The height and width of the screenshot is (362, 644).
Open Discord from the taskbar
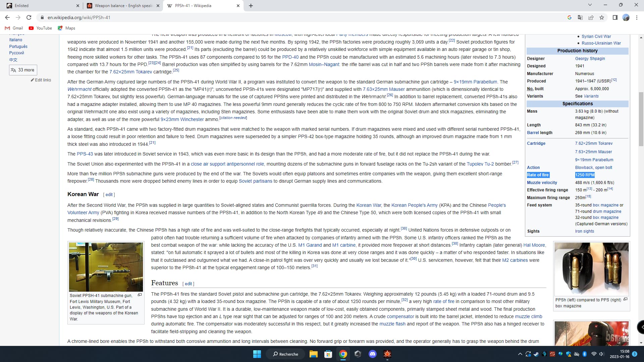click(372, 354)
